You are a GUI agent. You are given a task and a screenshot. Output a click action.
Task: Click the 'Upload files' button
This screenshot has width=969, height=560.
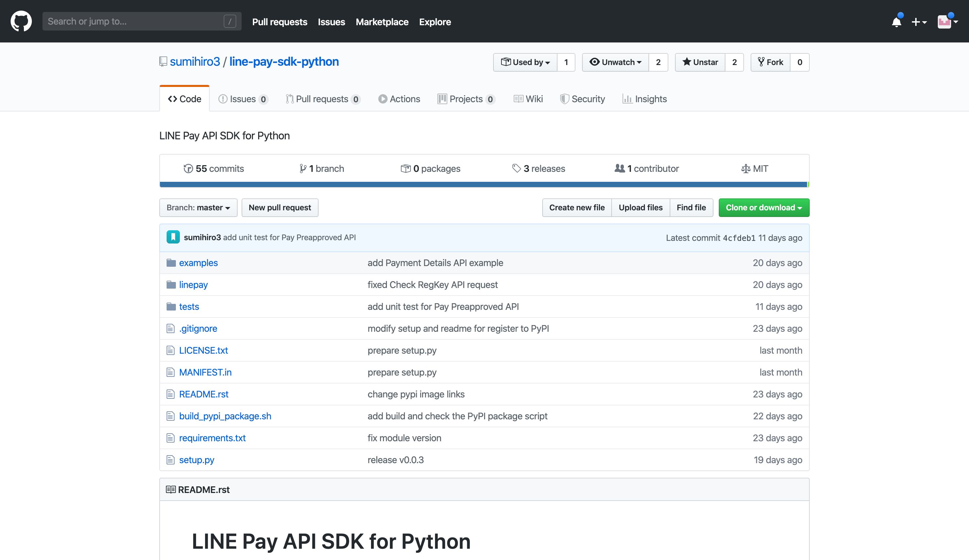coord(641,207)
